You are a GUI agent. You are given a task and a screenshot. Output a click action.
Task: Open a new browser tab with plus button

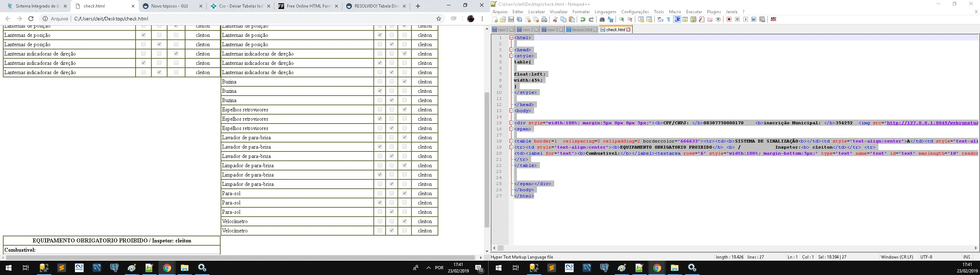pyautogui.click(x=418, y=6)
